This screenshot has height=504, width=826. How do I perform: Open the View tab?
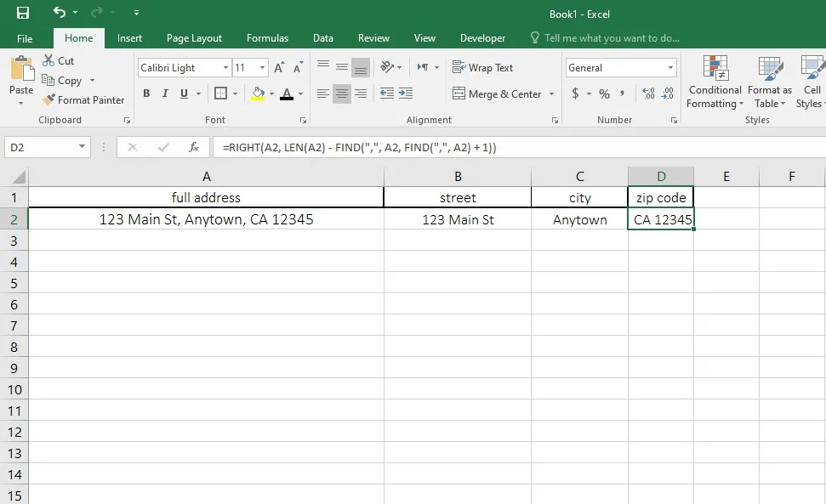click(424, 38)
